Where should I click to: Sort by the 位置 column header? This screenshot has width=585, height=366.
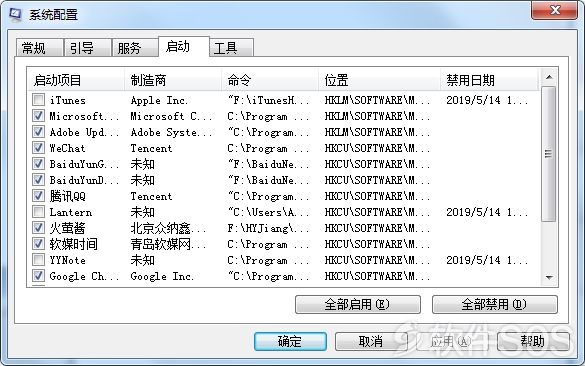(x=379, y=80)
